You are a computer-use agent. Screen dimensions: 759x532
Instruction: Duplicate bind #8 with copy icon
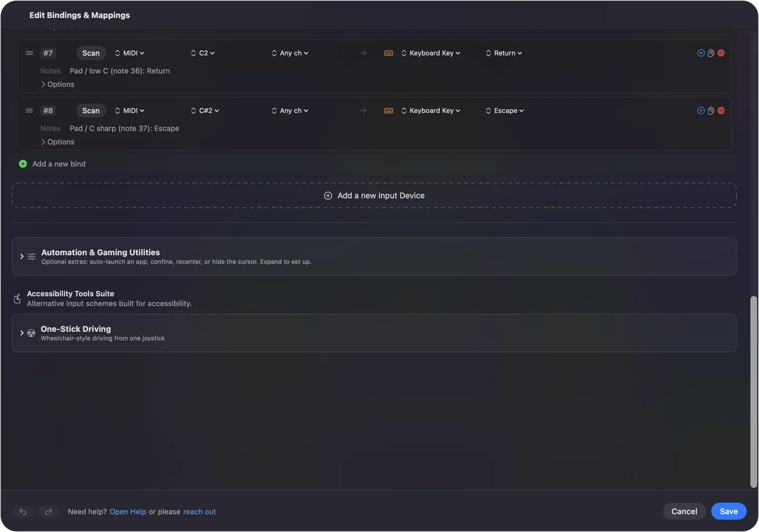(711, 111)
